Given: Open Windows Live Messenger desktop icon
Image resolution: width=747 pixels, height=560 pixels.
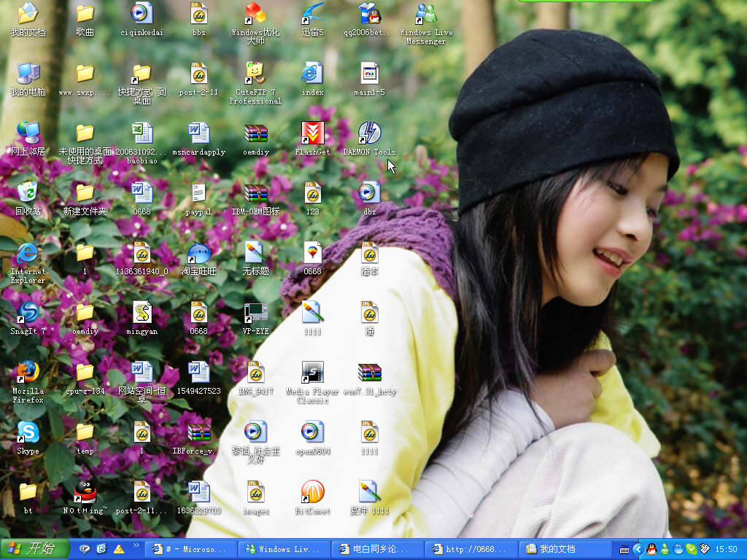Looking at the screenshot, I should [426, 14].
